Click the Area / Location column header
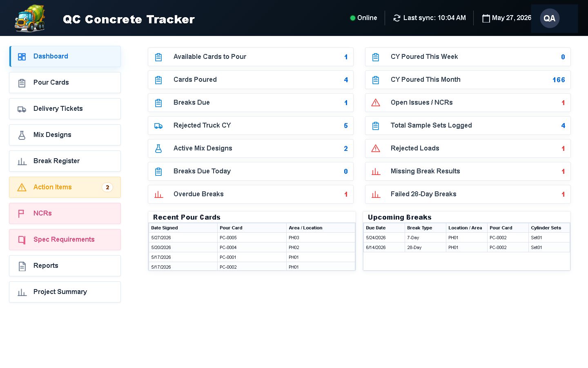The width and height of the screenshot is (588, 368). pos(321,228)
